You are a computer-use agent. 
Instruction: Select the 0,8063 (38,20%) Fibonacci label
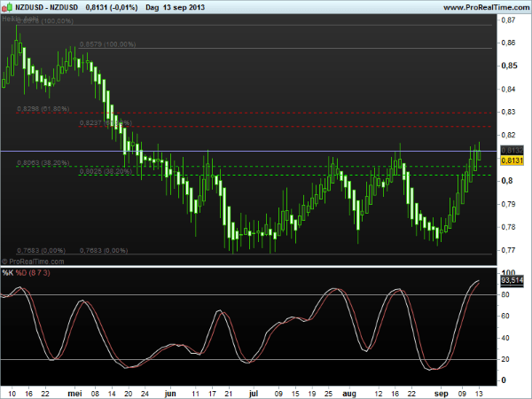tap(43, 162)
